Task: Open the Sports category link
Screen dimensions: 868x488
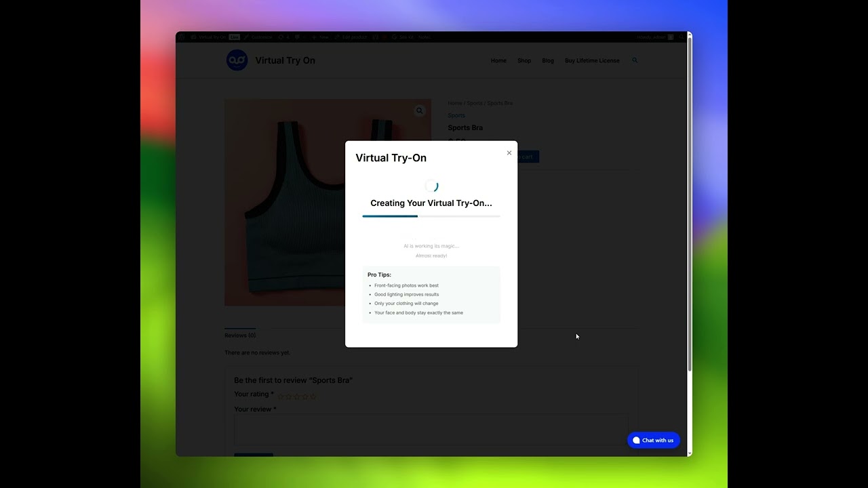Action: coord(456,115)
